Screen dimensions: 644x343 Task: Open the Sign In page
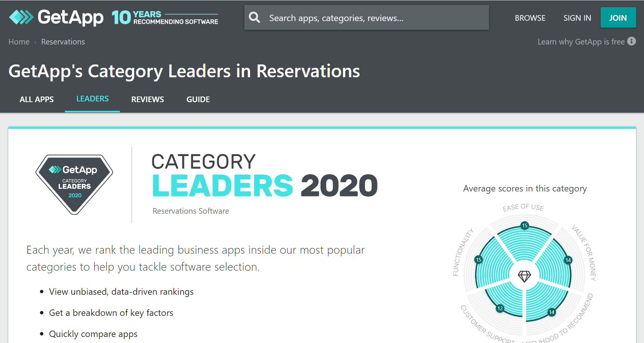point(577,18)
